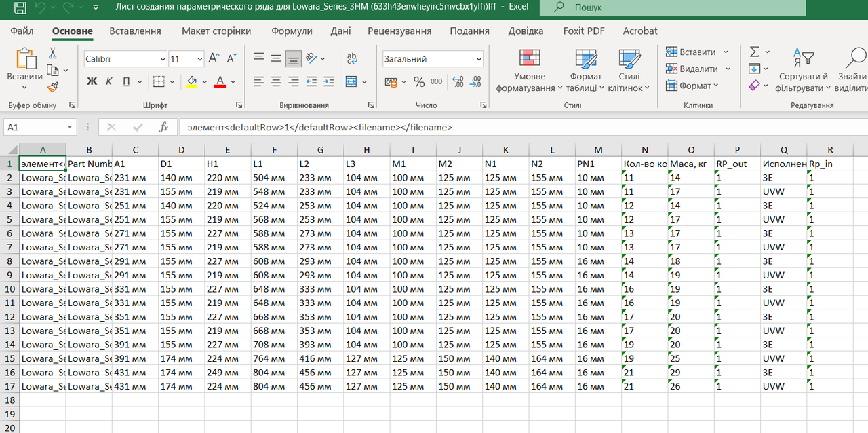Open underline style dropdown arrow
The image size is (868, 433).
point(139,81)
